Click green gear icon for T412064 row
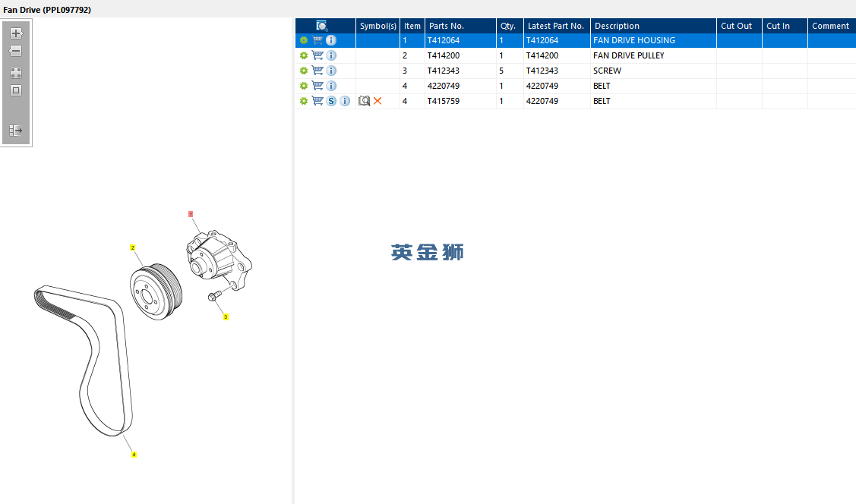This screenshot has height=504, width=856. coord(304,40)
